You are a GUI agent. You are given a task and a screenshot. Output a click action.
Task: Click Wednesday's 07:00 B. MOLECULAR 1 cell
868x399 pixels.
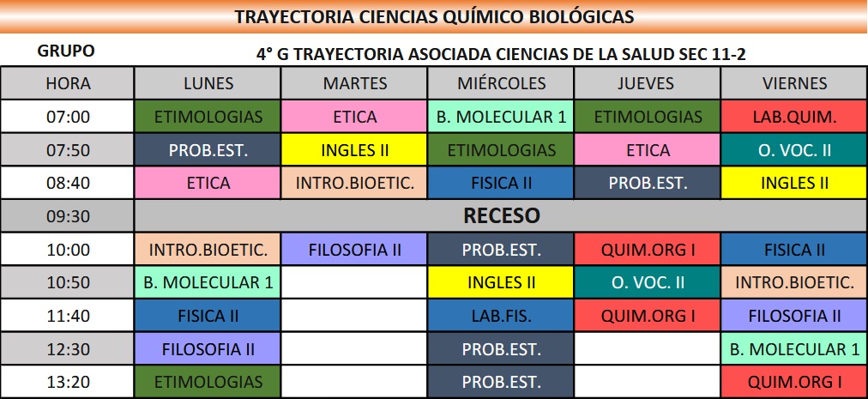(501, 117)
